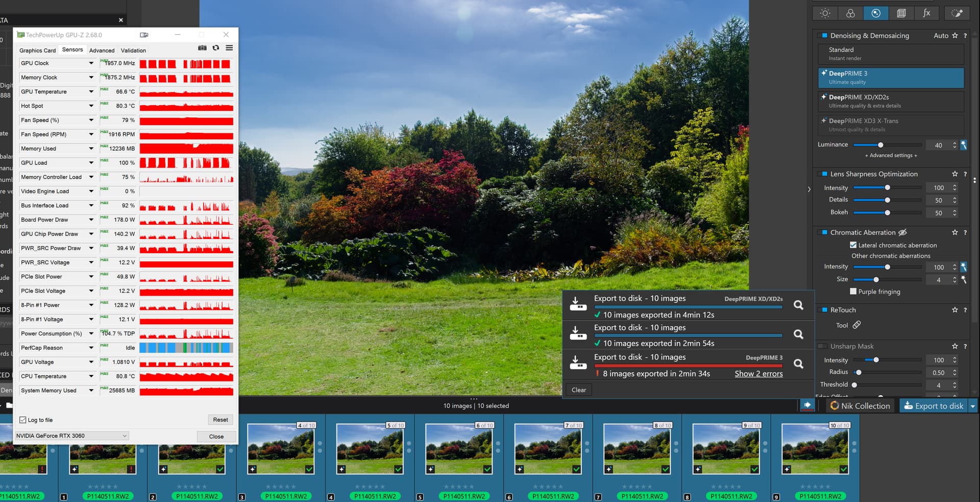Click the magnifier for the DeepPRIME 3 export
The width and height of the screenshot is (980, 502).
pyautogui.click(x=798, y=364)
